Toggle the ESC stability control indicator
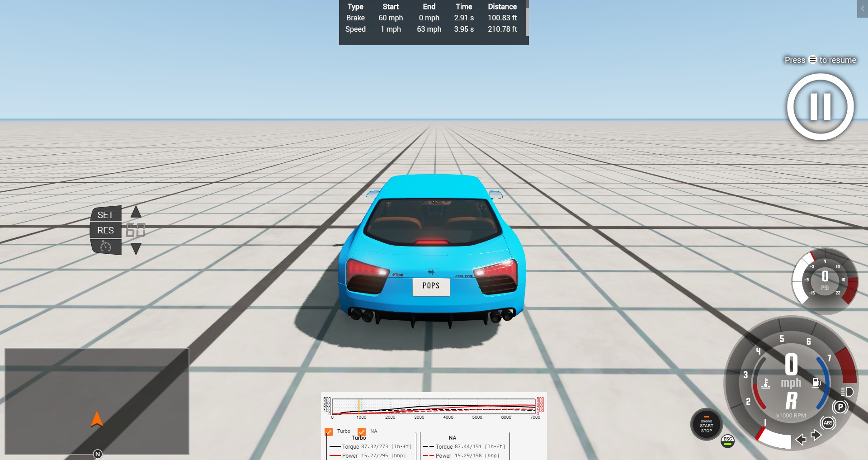 click(727, 441)
